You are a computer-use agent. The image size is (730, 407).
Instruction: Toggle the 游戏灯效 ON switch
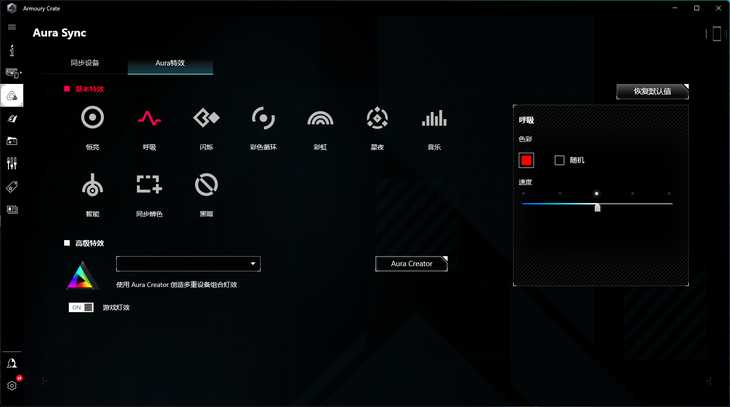pos(81,307)
